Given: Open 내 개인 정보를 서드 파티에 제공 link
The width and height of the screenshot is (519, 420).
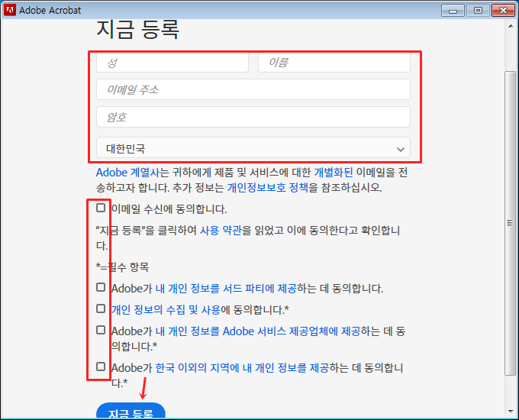Looking at the screenshot, I should click(x=226, y=289).
